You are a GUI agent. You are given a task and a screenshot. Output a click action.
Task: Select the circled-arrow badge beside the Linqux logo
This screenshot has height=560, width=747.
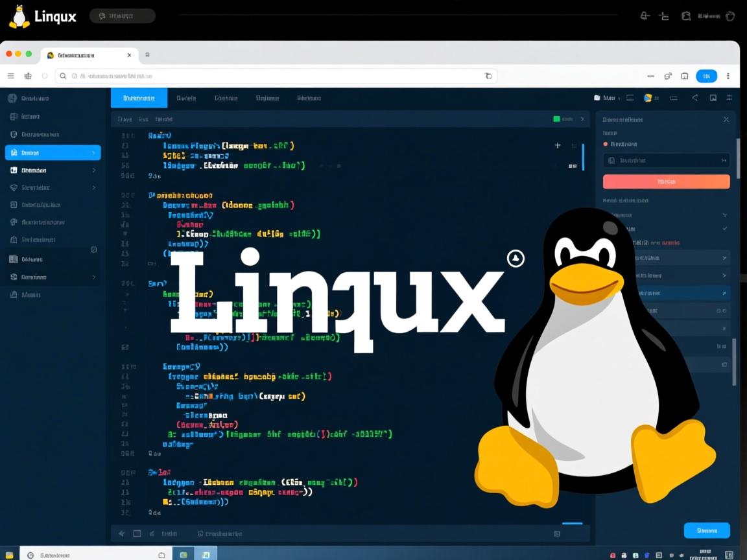pyautogui.click(x=516, y=259)
